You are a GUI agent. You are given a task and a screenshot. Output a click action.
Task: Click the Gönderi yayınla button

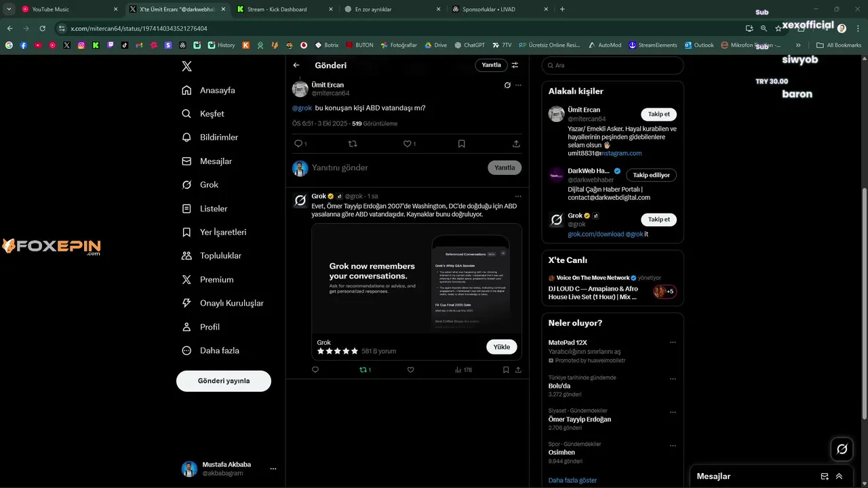point(224,381)
